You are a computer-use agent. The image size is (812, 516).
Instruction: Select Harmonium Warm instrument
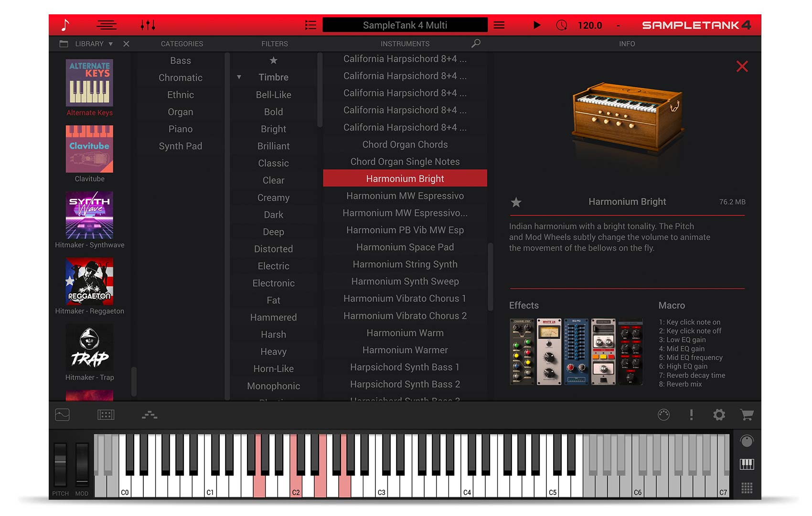click(x=405, y=333)
